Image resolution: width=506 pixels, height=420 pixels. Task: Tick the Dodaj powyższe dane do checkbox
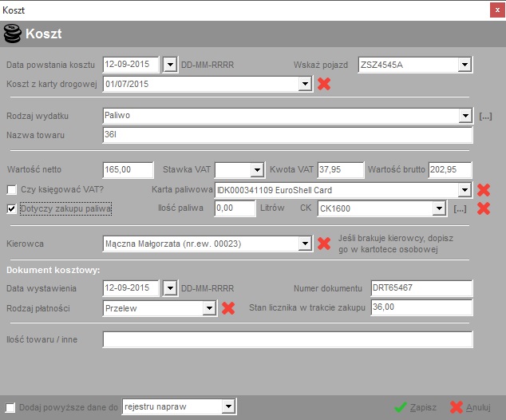[x=10, y=407]
